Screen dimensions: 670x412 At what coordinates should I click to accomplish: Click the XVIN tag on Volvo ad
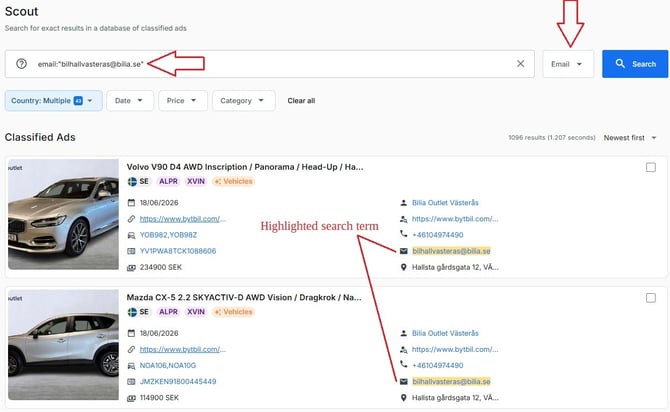[x=196, y=181]
